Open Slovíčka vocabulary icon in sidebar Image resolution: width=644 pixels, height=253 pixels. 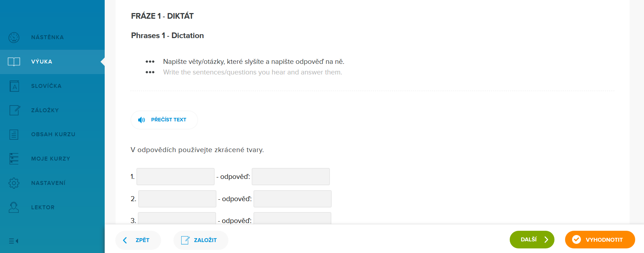[14, 86]
